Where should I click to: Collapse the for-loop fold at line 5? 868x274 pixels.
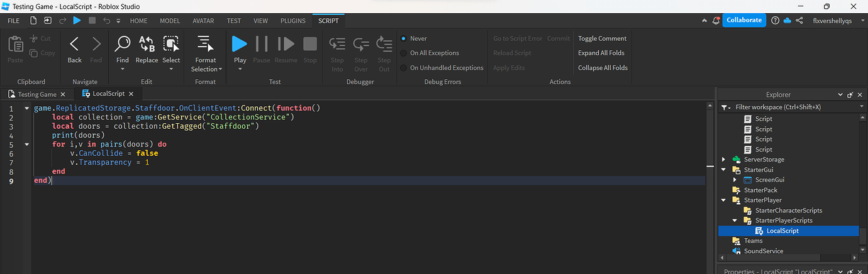click(26, 144)
